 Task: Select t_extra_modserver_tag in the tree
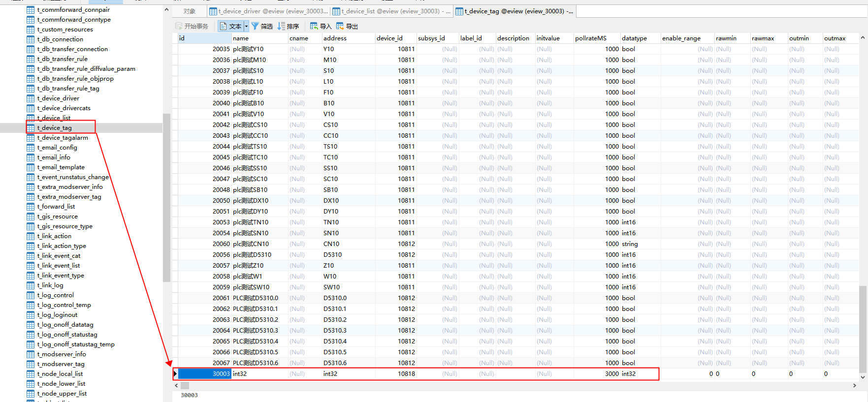(x=69, y=197)
